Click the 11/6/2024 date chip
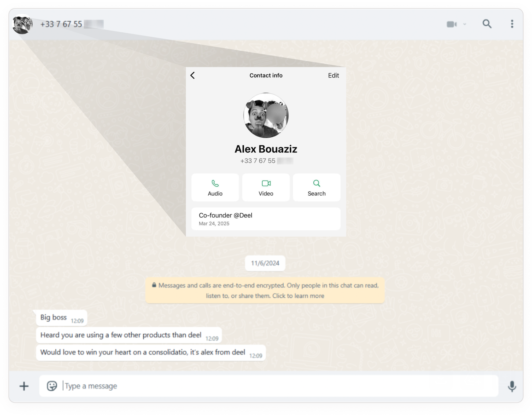Viewport: 532px width, 420px height. pos(265,263)
